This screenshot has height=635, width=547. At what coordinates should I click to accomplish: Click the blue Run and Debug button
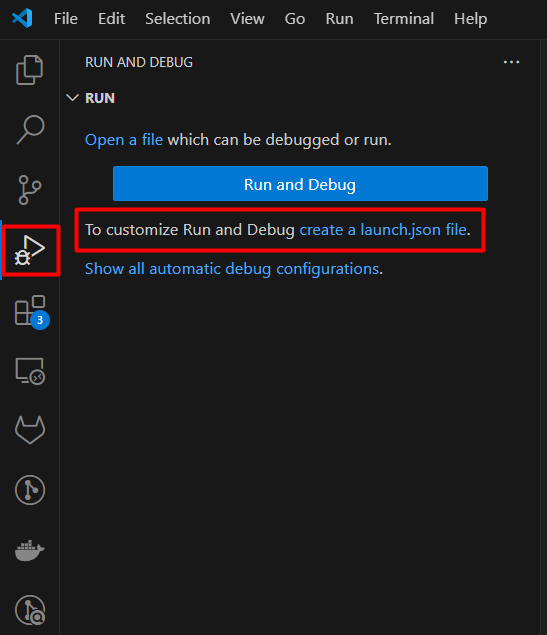coord(300,183)
